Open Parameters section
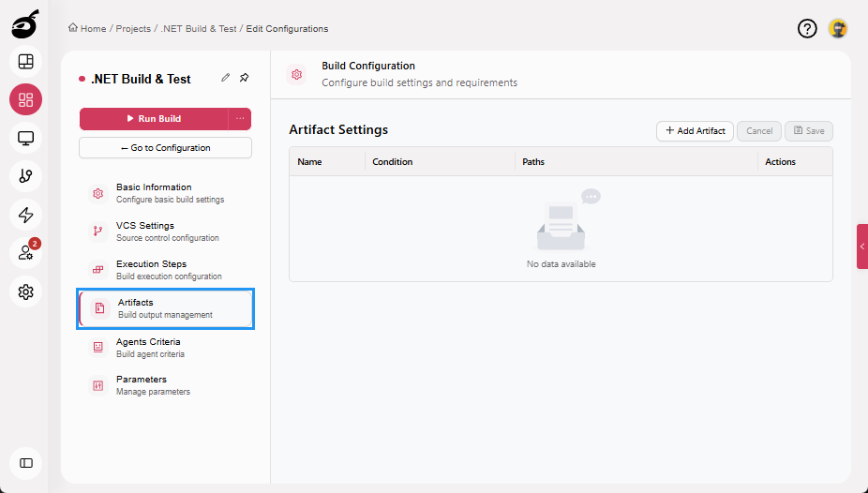868x493 pixels. (165, 385)
